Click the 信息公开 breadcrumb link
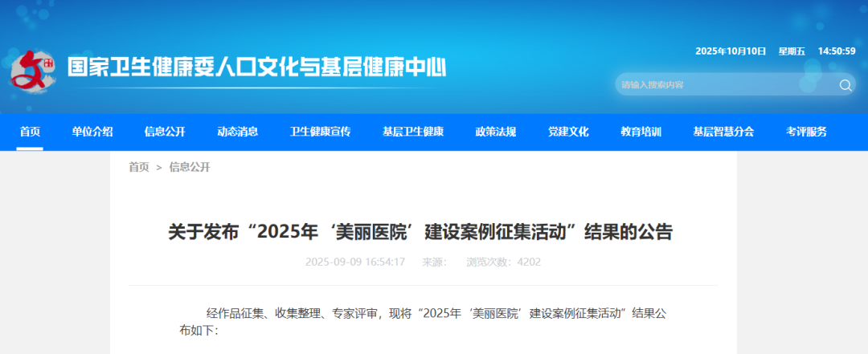This screenshot has width=868, height=354. coord(190,167)
